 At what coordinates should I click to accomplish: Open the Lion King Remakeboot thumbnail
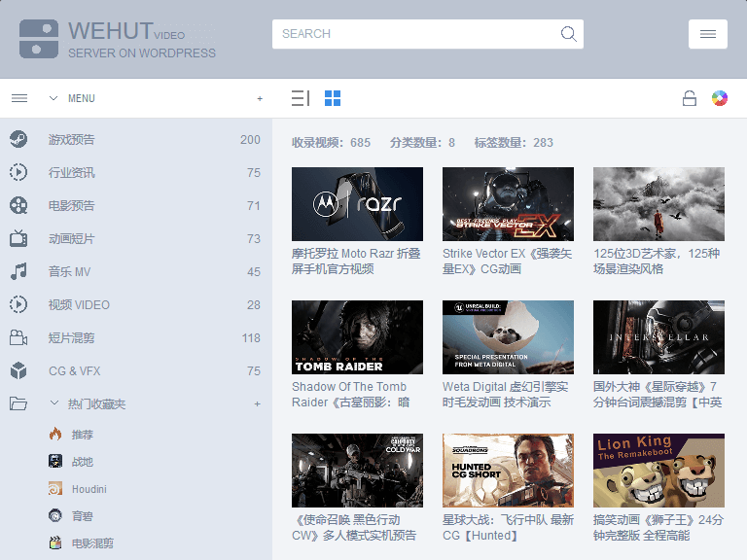pyautogui.click(x=658, y=471)
